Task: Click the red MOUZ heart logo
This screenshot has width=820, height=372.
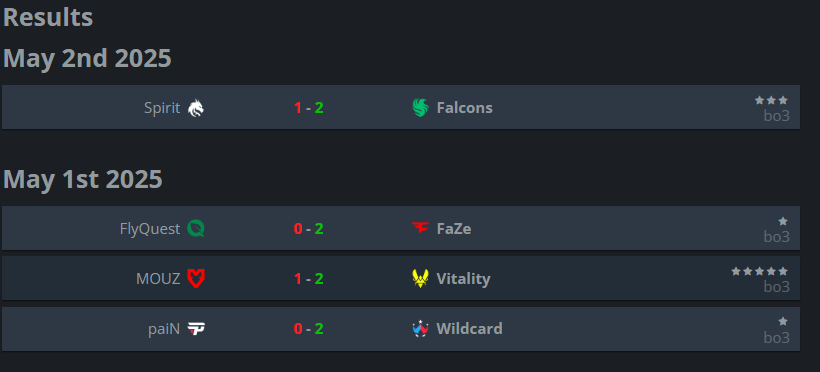Action: point(196,278)
